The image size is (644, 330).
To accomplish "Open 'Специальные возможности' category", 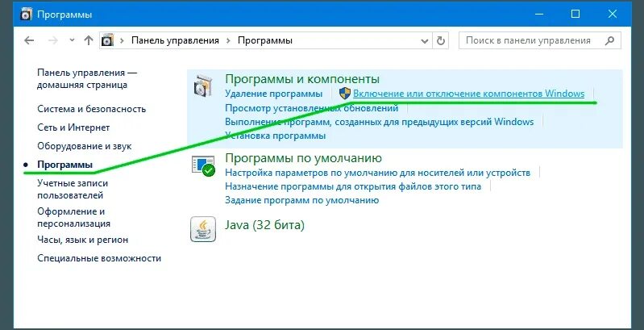I will [99, 258].
